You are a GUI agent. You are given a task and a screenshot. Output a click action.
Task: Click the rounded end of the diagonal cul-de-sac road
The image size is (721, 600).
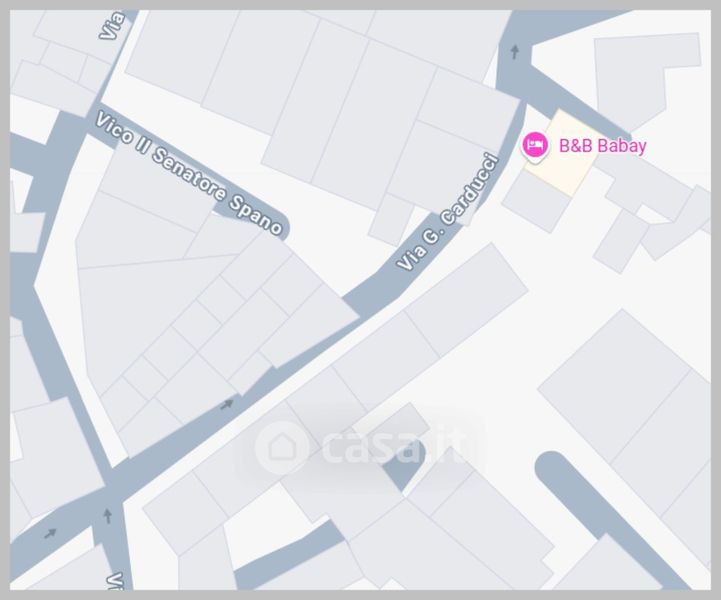pos(551,465)
